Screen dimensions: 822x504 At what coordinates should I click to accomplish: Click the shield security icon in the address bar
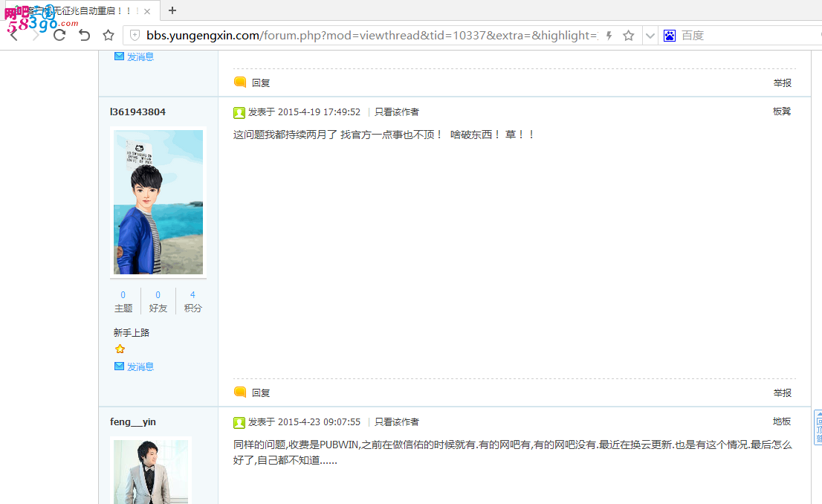click(135, 35)
